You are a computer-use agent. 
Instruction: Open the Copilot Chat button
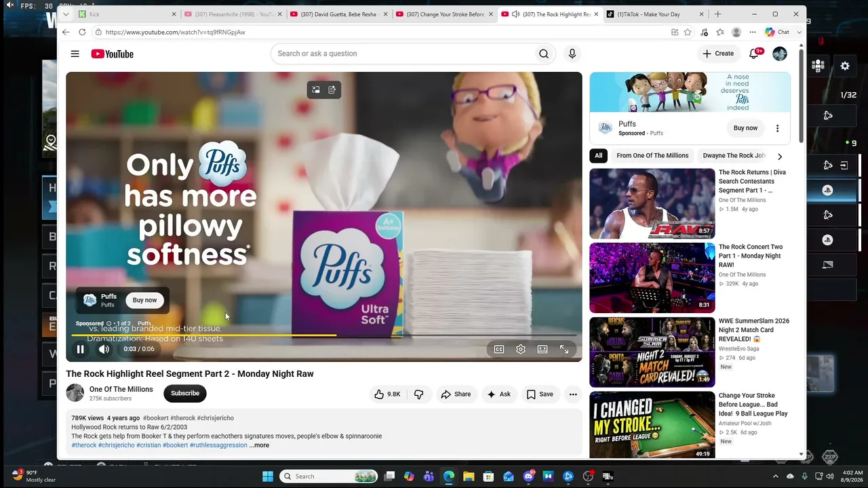point(777,32)
